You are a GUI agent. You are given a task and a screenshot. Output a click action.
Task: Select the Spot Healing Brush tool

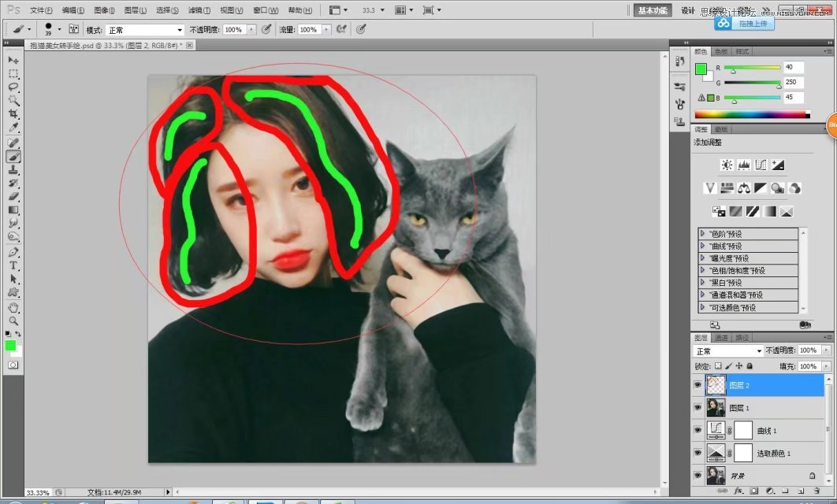(x=13, y=143)
